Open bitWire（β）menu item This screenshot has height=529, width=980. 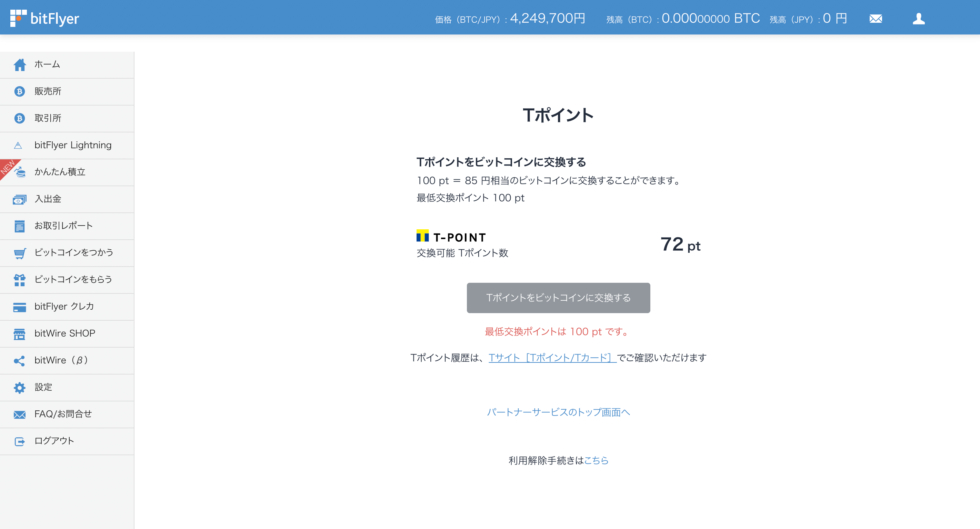67,360
